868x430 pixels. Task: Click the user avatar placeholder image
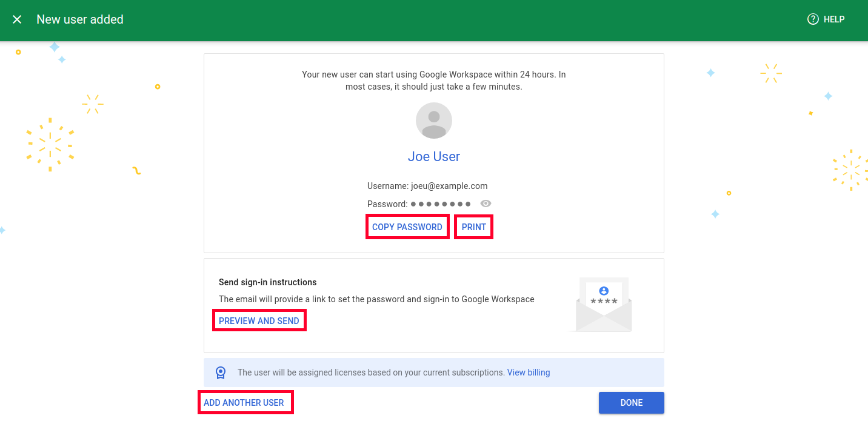coord(433,120)
